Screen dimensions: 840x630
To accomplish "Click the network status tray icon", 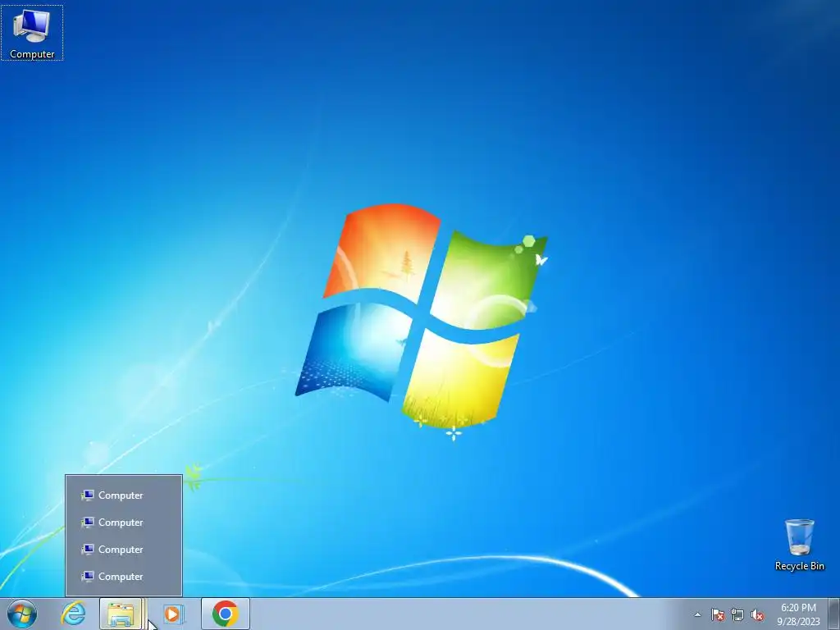I will 737,614.
